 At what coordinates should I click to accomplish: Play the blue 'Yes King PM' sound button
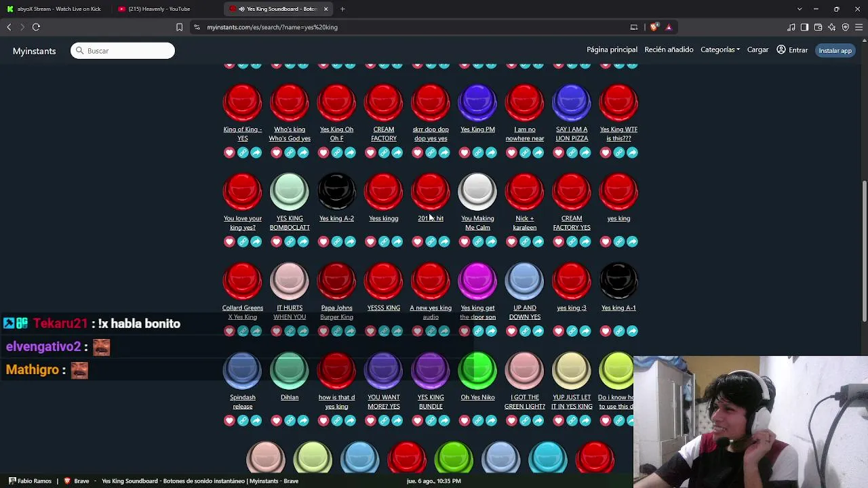click(x=477, y=103)
